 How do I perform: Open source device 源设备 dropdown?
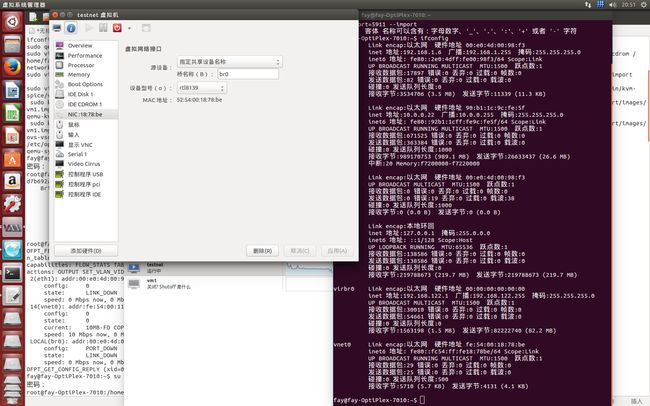230,62
